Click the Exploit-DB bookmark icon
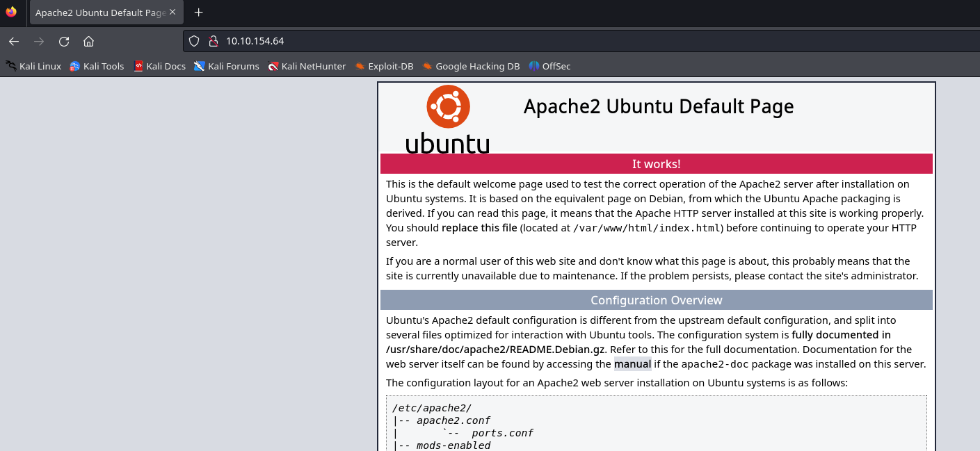Screen dimensions: 980x451 [360, 66]
